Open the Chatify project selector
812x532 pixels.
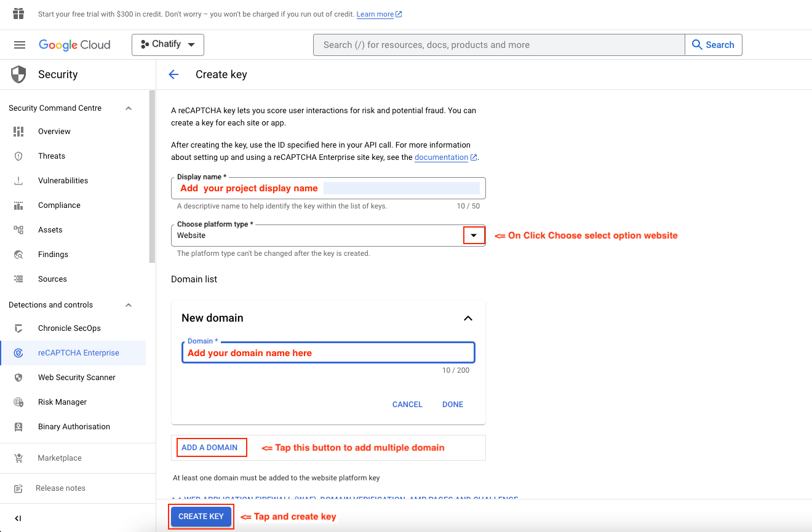click(167, 44)
